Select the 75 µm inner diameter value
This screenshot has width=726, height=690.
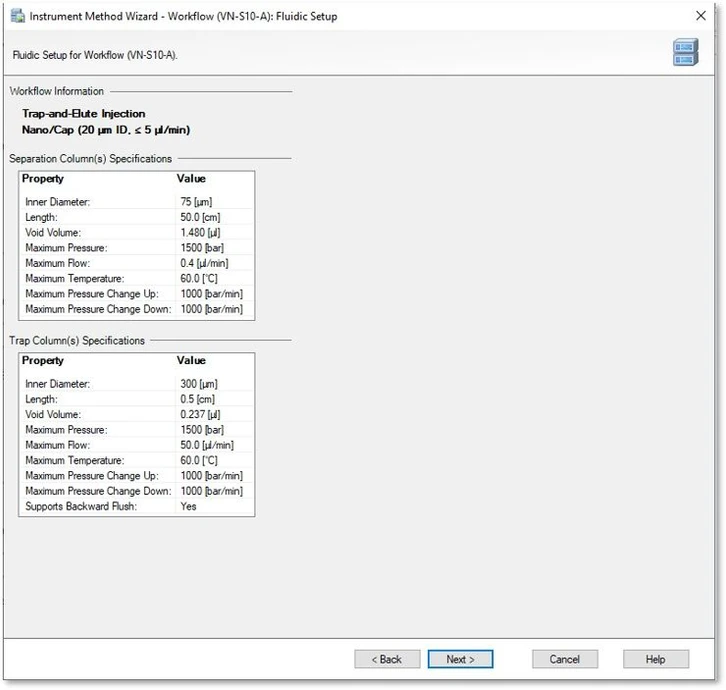click(196, 202)
